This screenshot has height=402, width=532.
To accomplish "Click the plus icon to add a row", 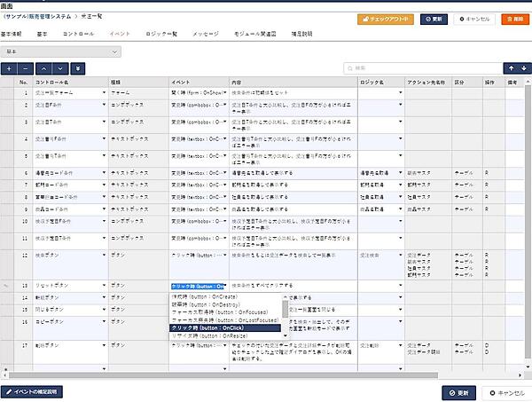I will [x=10, y=67].
